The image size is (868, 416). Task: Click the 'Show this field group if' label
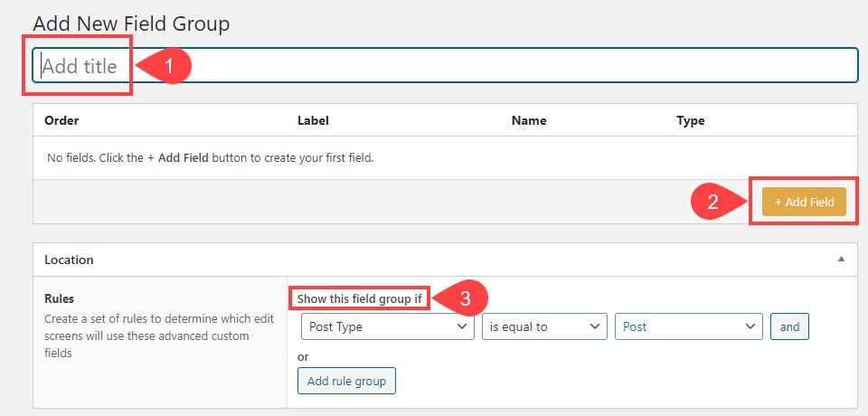point(360,298)
